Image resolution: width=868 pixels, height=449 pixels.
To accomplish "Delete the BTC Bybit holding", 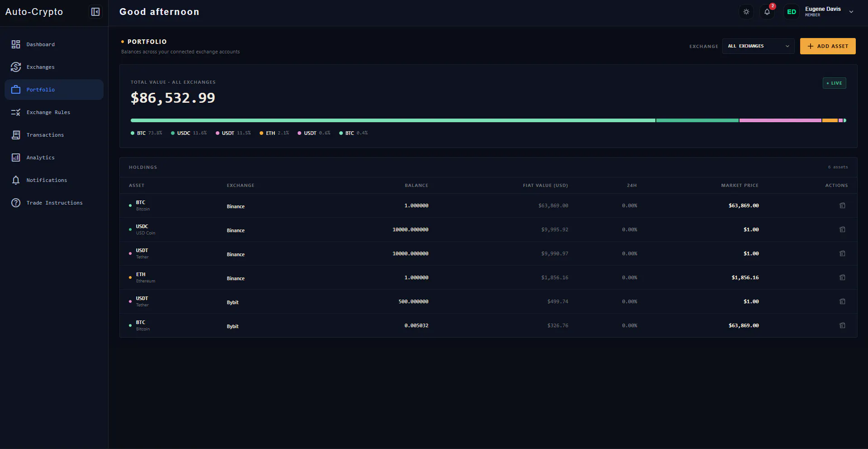I will (842, 325).
